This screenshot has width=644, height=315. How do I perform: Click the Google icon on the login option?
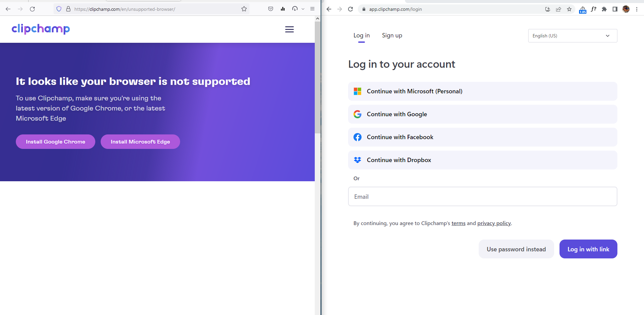point(358,114)
